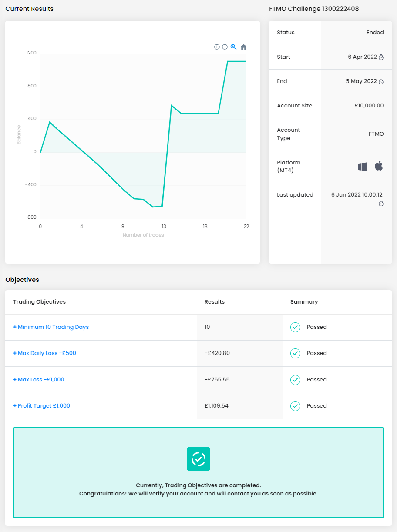397x532 pixels.
Task: Click the -£755.55 result value
Action: [x=217, y=380]
